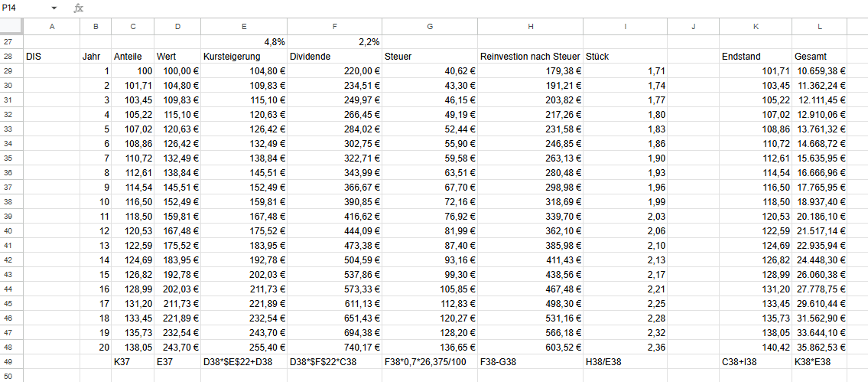
Task: Select column A header
Action: 51,26
